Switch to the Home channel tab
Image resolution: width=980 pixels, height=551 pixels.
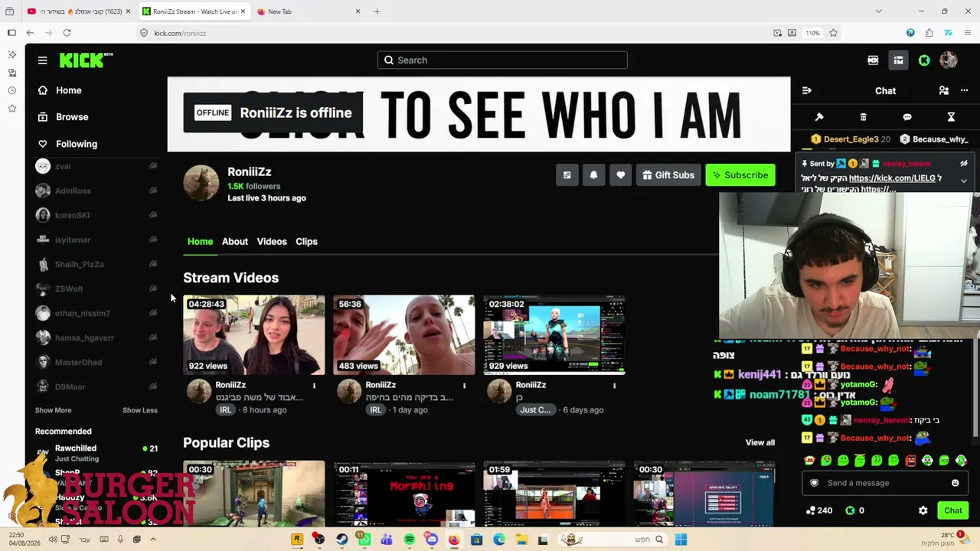(201, 242)
